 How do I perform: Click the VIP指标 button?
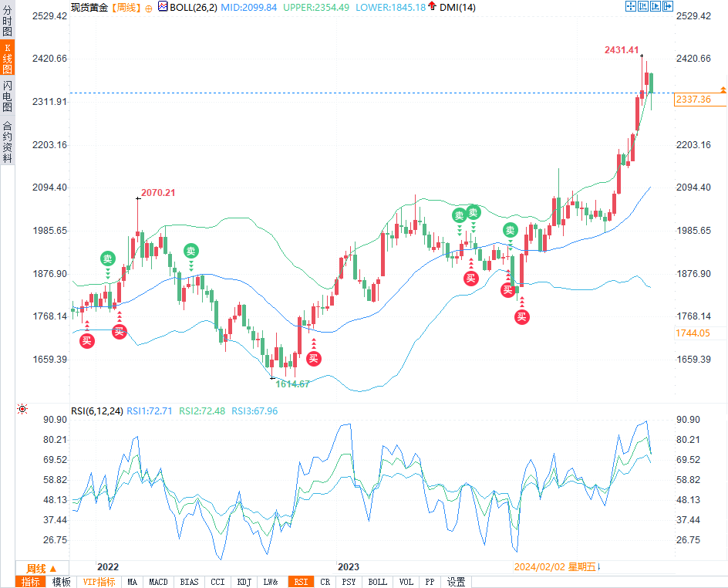[96, 582]
